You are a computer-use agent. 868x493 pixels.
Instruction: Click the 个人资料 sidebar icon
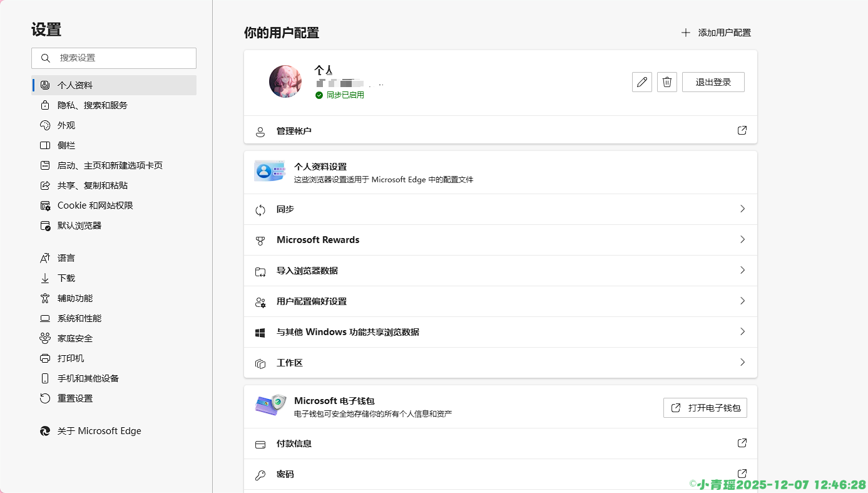point(45,85)
